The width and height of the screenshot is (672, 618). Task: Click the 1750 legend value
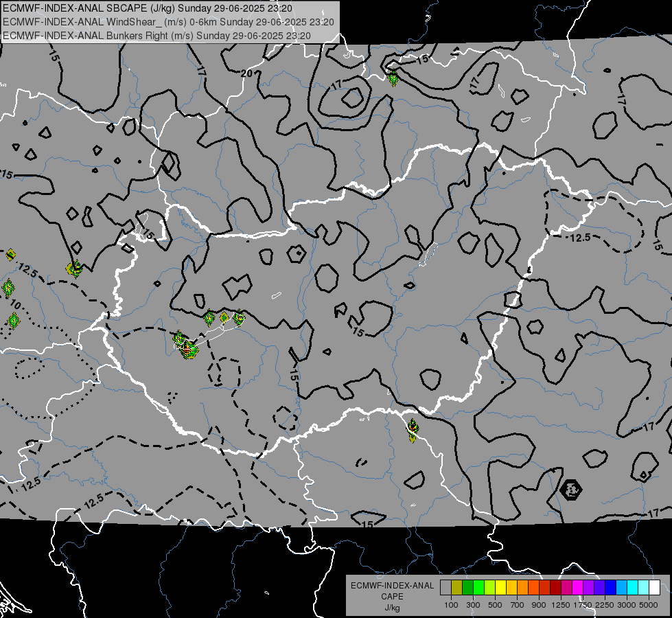point(583,605)
